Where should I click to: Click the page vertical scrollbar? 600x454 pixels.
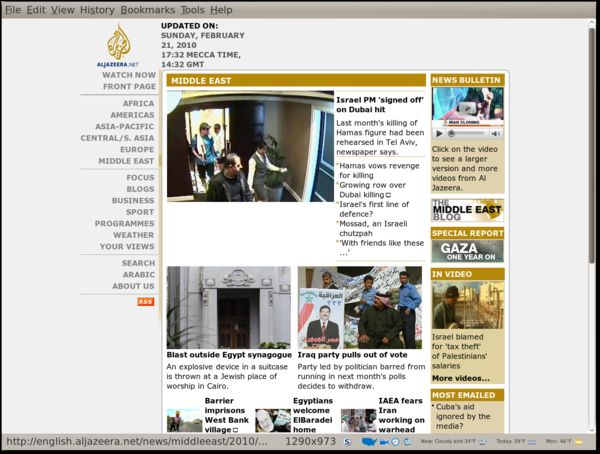pyautogui.click(x=592, y=145)
